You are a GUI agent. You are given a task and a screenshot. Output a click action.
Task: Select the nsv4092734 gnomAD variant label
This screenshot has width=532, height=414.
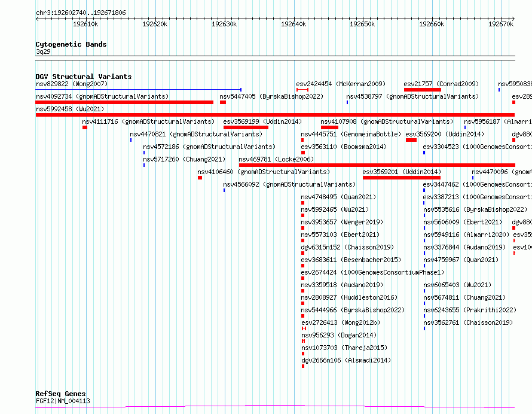[102, 96]
